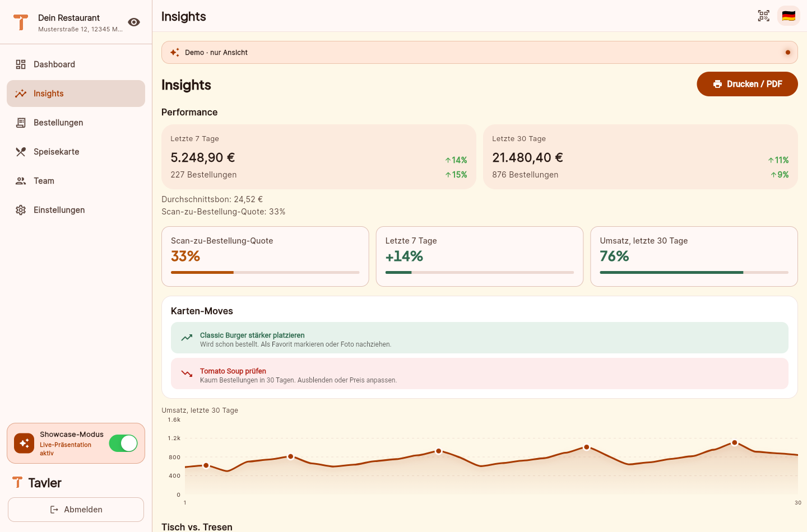Click the Tavler logo beside Dein Restaurant
This screenshot has width=807, height=532.
pos(21,22)
